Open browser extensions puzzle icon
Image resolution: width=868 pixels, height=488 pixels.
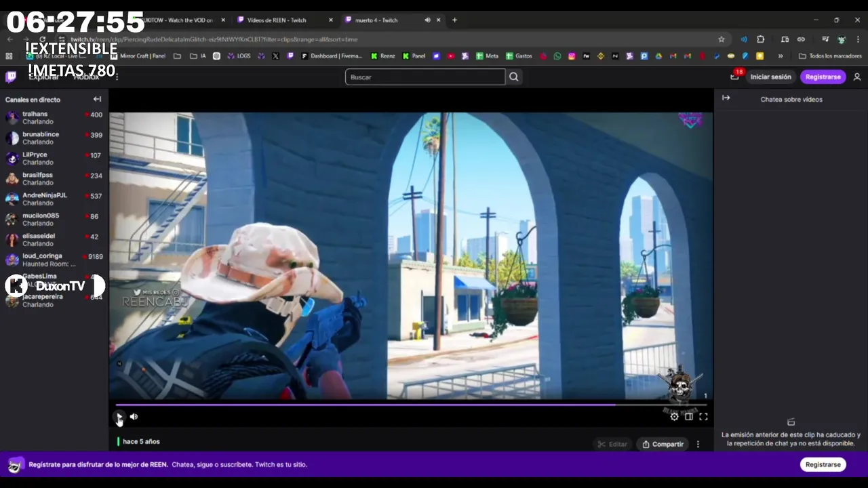[760, 39]
